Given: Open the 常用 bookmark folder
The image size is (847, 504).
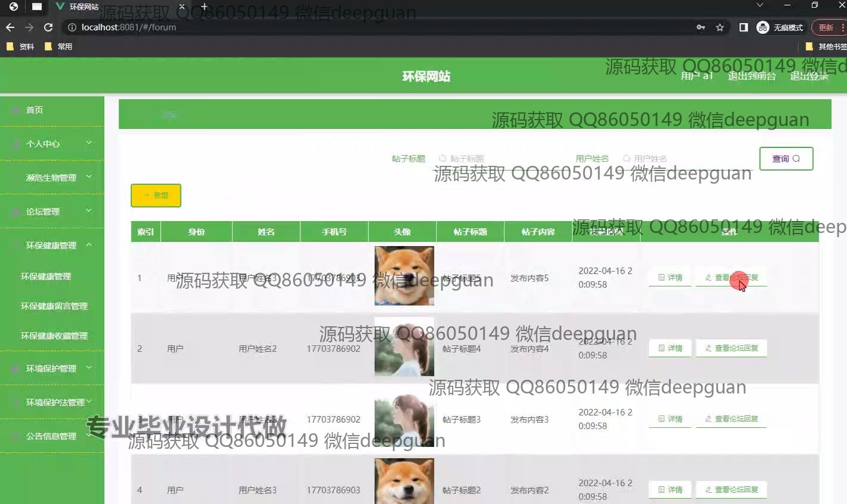Looking at the screenshot, I should pyautogui.click(x=58, y=46).
